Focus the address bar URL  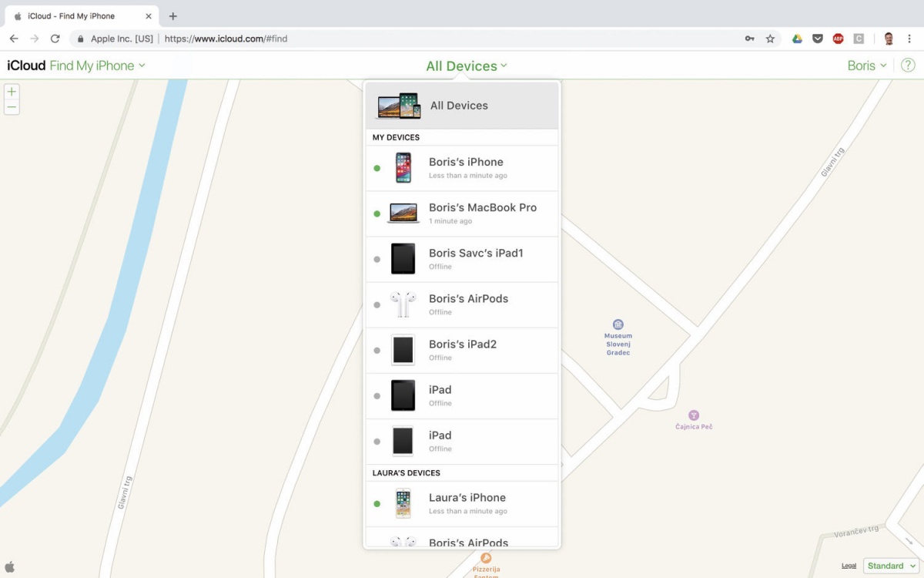click(226, 39)
